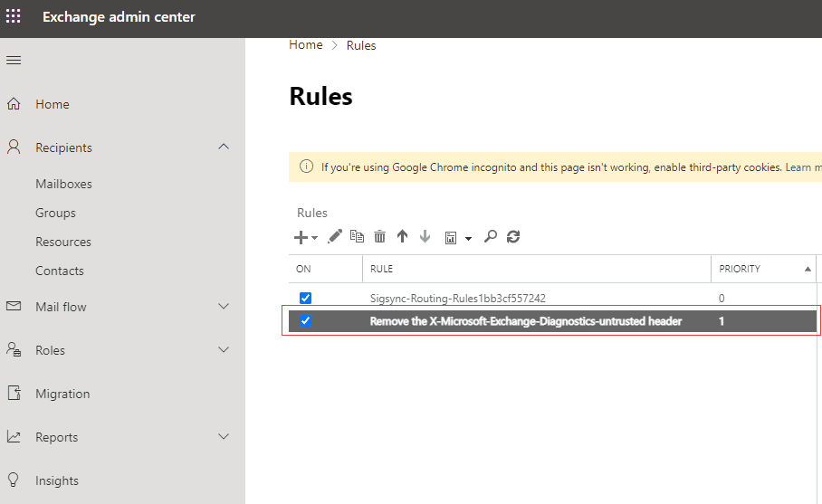Uncheck the Sigsync-Routing-Rules checkbox
The height and width of the screenshot is (504, 822).
pos(305,298)
